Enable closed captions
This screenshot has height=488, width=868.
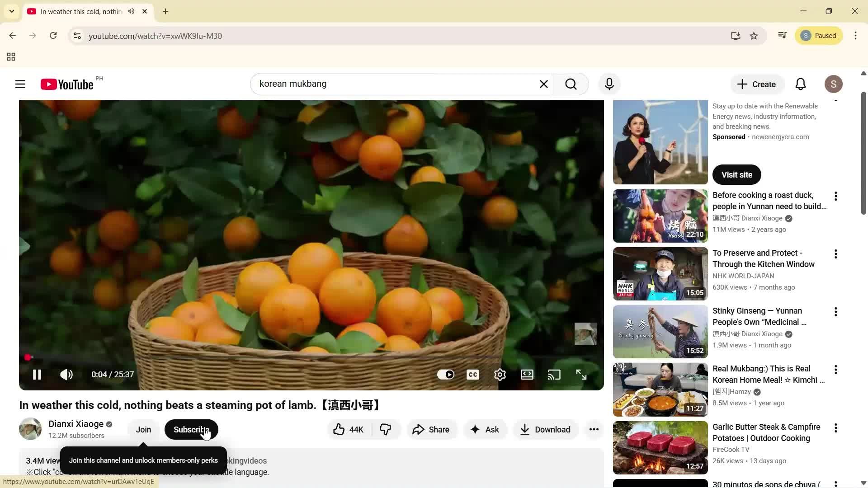point(472,374)
